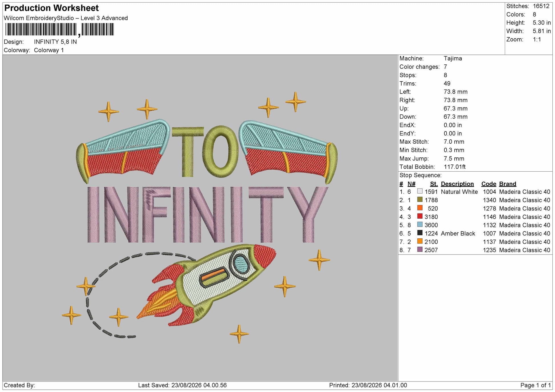Click the stitches count 16512
This screenshot has width=555, height=392.
tap(541, 6)
